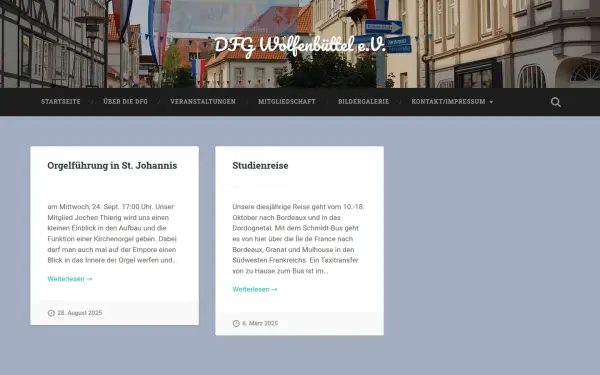Click the date 28. August 2025
The image size is (600, 375).
click(x=80, y=313)
